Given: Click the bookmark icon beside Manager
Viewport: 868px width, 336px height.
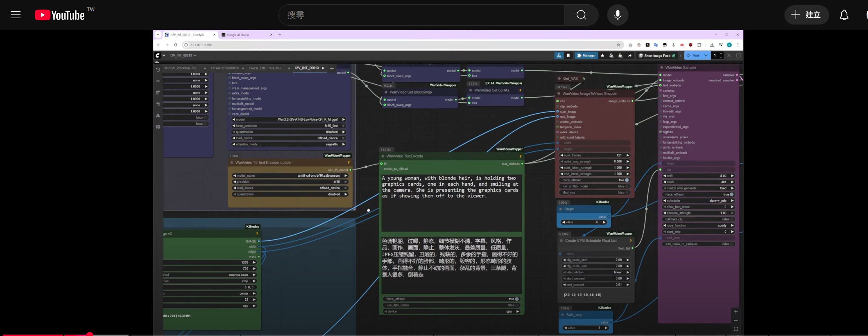Looking at the screenshot, I should 568,55.
